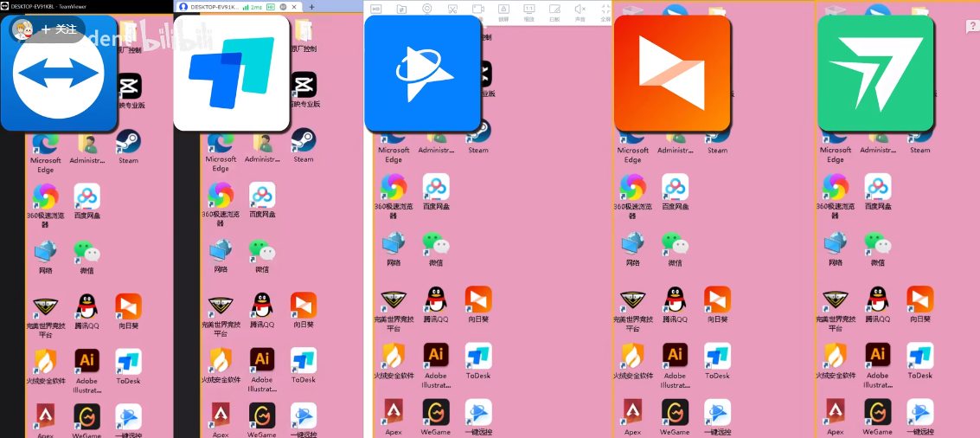Open 火绒安全软件 in the orange-logo remote window
This screenshot has height=438, width=980.
click(x=632, y=360)
